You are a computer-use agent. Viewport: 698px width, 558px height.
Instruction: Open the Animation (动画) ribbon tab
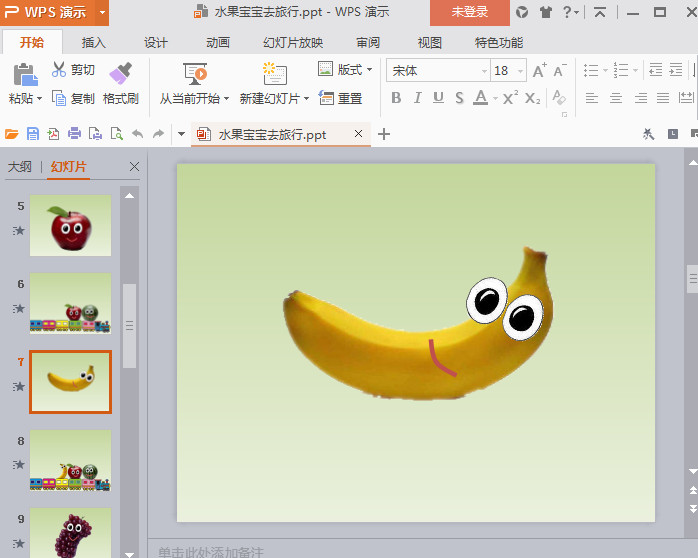point(217,43)
